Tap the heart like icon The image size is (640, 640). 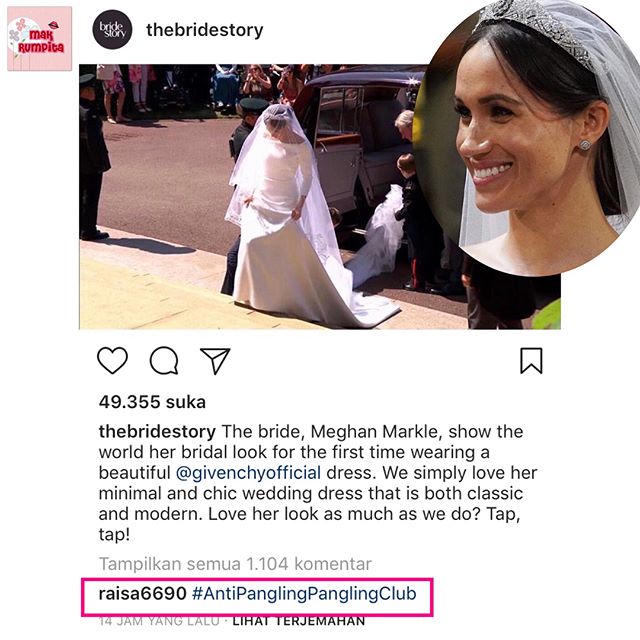[112, 360]
